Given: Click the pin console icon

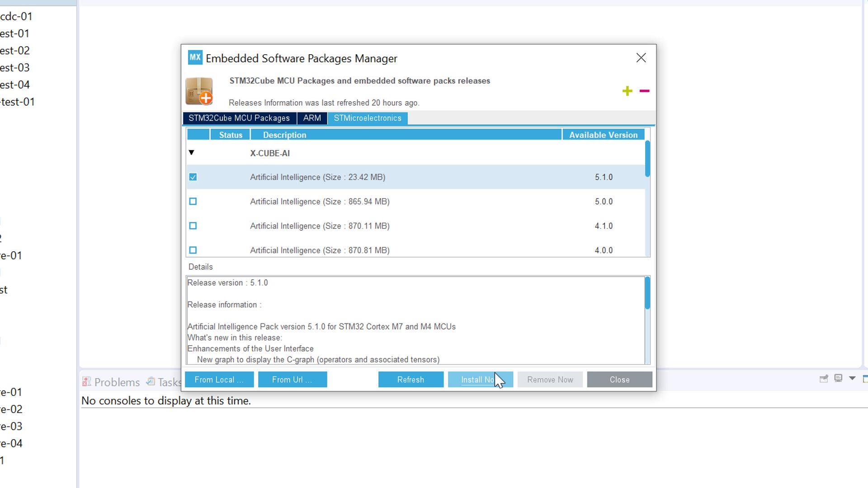Looking at the screenshot, I should pos(824,379).
